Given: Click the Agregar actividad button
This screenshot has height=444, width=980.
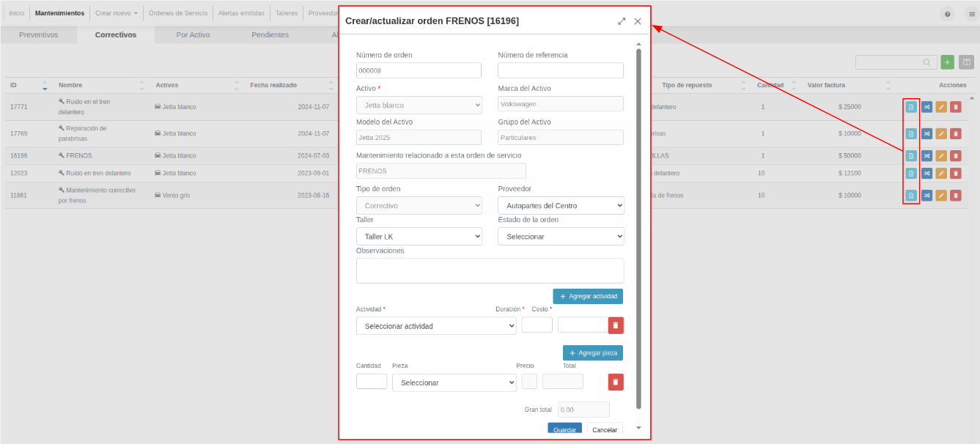Looking at the screenshot, I should tap(588, 296).
